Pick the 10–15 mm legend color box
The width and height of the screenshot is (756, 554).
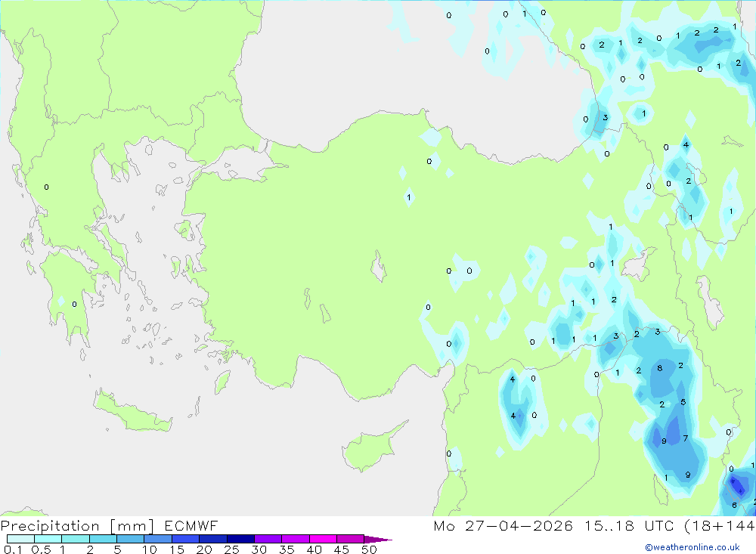[158, 539]
